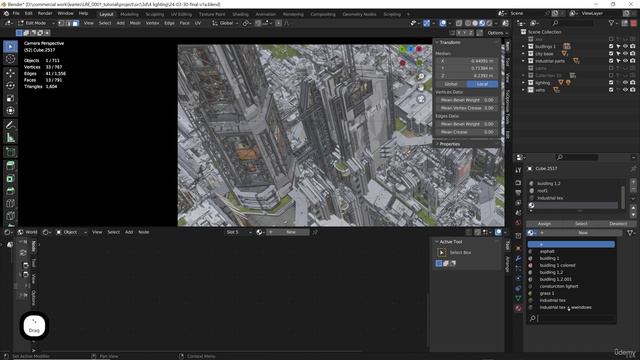This screenshot has width=640, height=360.
Task: Switch to face select mode
Action: point(75,23)
